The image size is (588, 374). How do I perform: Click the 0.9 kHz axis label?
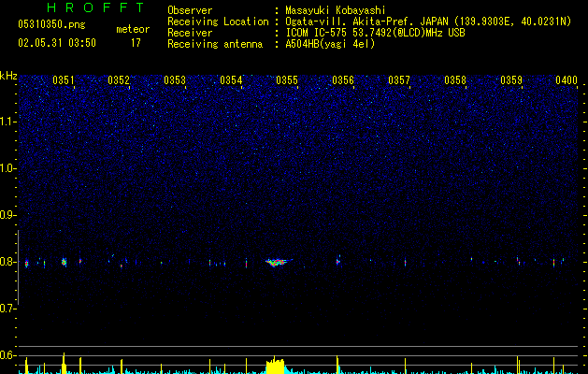click(x=8, y=215)
